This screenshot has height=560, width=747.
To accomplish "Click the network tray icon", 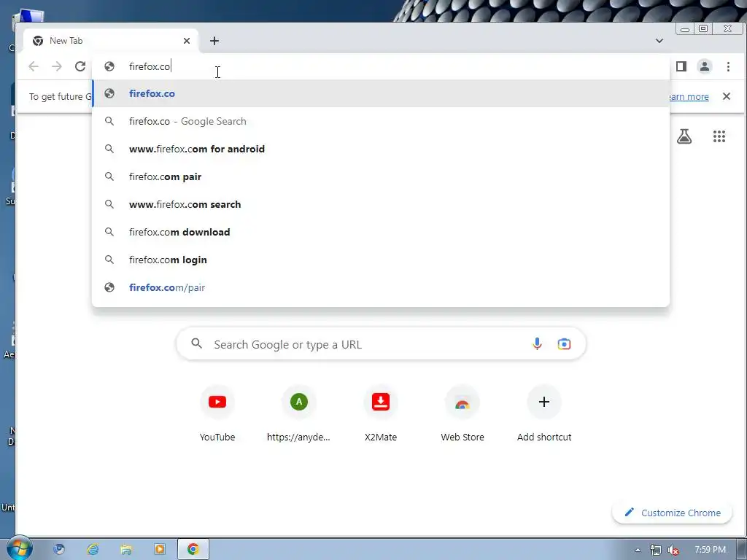I will (656, 550).
